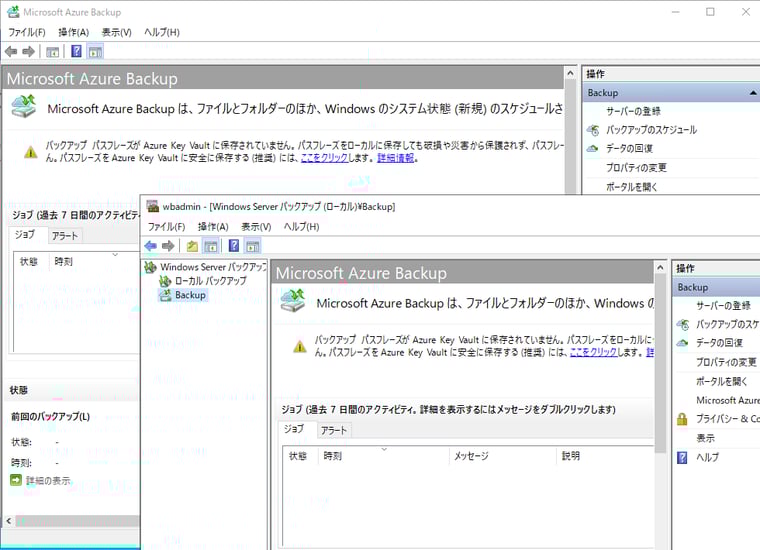Viewport: 760px width, 550px height.
Task: Select the Backup node in the tree
Action: pos(190,295)
